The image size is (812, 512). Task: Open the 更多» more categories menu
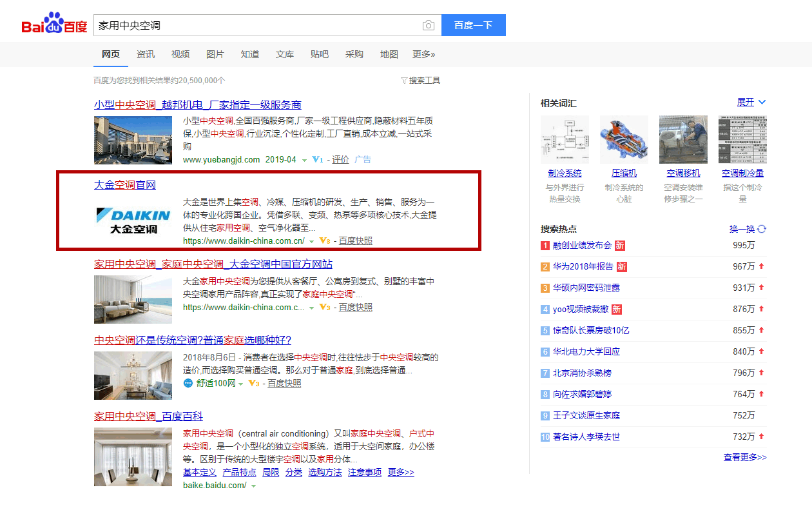pos(424,54)
